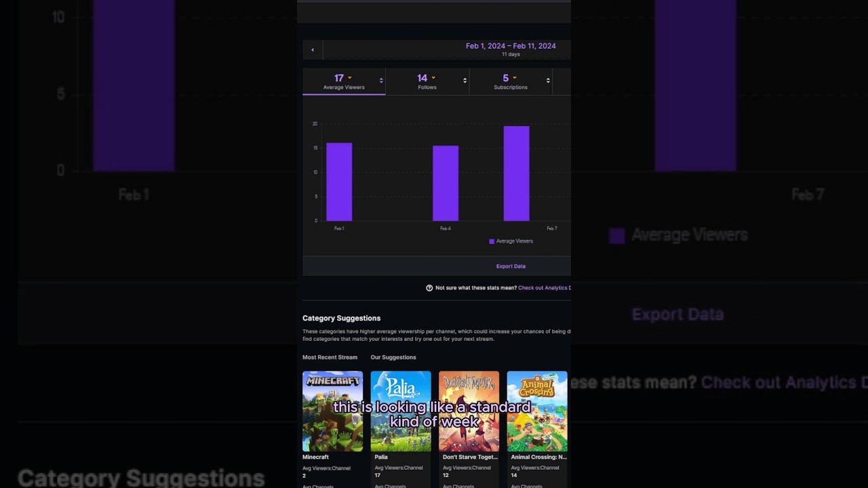Click the '11 days' text under the date range
Screen dimensions: 868x488
[x=511, y=54]
